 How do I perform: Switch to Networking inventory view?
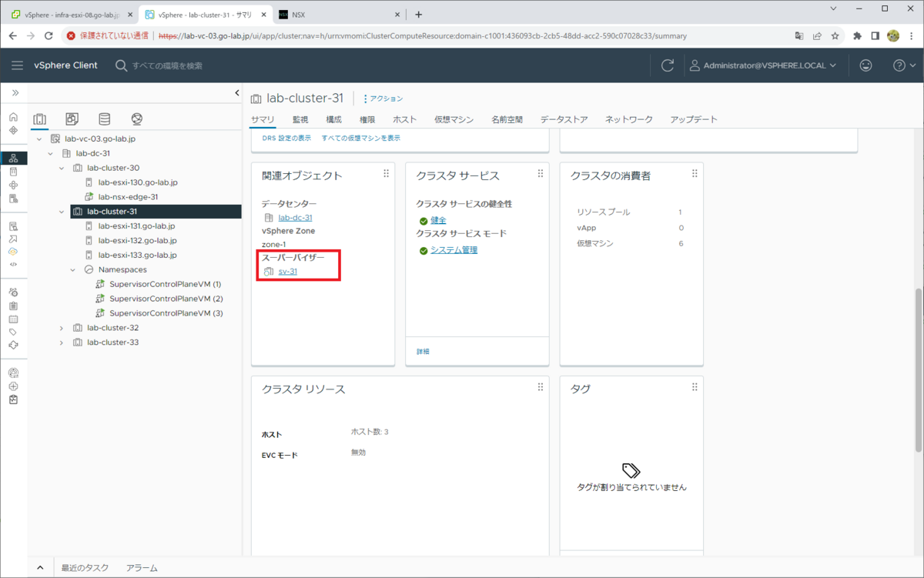coord(137,119)
